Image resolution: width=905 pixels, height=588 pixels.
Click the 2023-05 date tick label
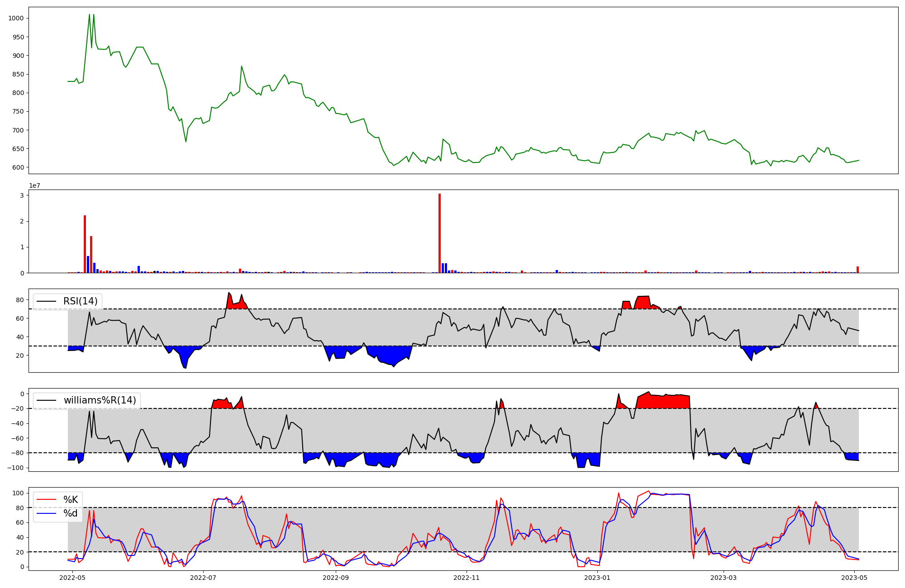pyautogui.click(x=854, y=578)
